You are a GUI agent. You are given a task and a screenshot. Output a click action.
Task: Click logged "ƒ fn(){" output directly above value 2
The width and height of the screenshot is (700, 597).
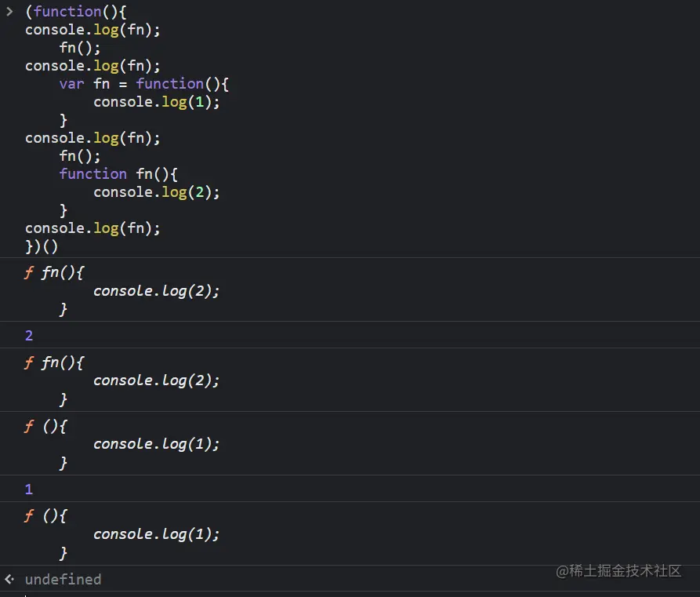coord(54,272)
